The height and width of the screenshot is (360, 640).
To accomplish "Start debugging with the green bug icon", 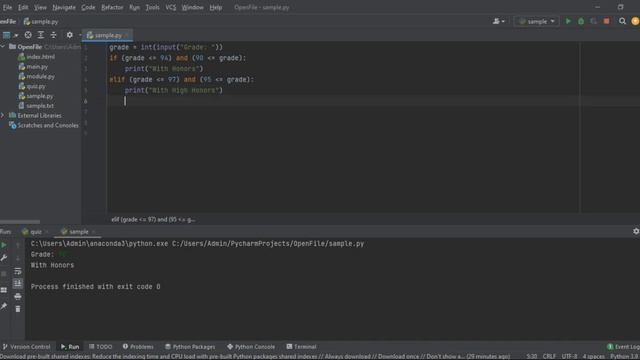I will pos(581,21).
